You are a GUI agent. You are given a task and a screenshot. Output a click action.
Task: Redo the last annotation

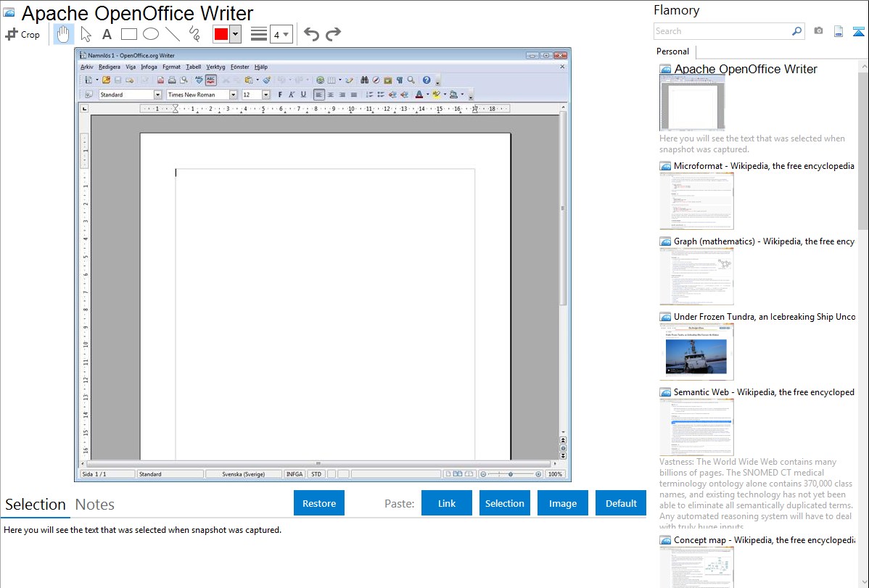(333, 34)
